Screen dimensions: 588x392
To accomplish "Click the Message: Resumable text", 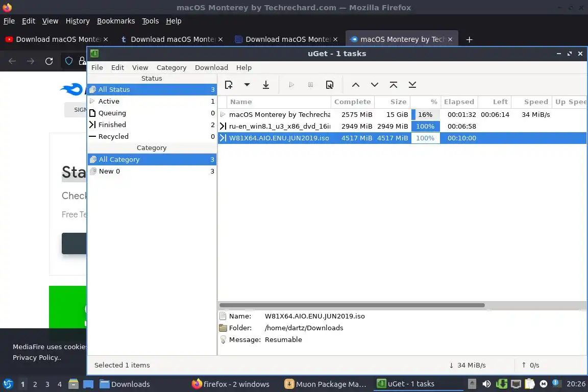I will [x=265, y=339].
